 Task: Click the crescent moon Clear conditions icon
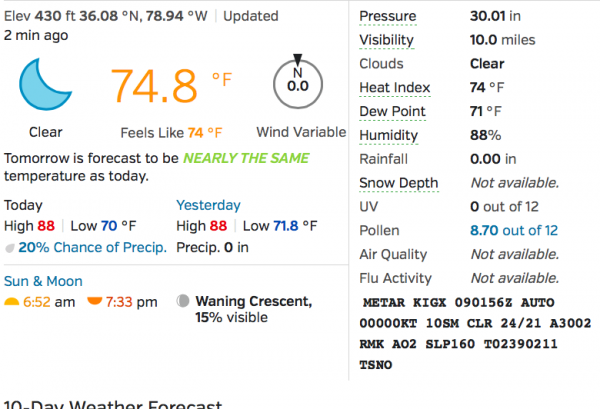[x=45, y=85]
